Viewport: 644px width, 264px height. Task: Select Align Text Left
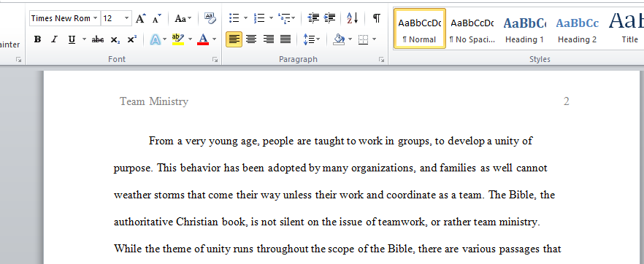(234, 40)
